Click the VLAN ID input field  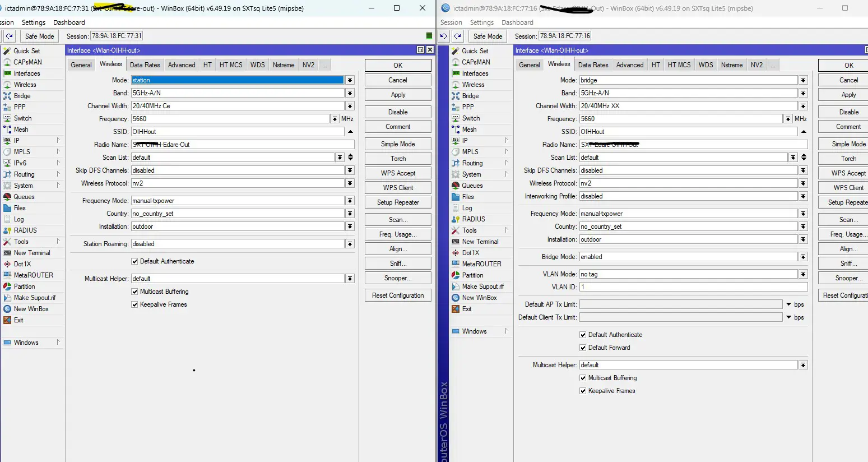693,287
